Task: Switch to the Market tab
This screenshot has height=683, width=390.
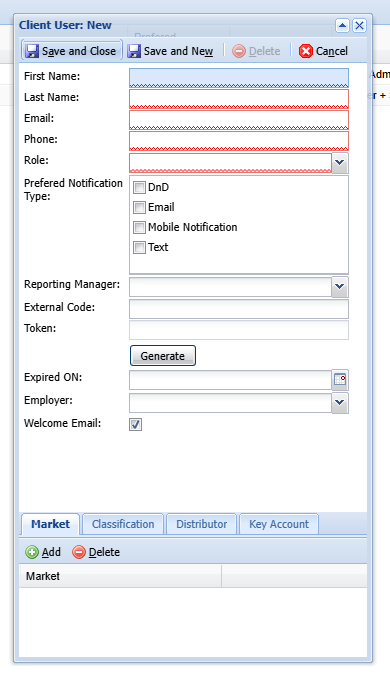Action: point(50,524)
